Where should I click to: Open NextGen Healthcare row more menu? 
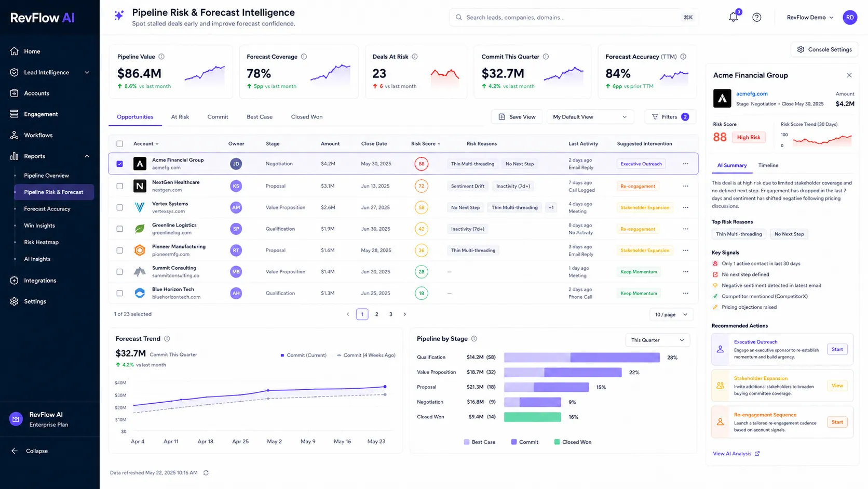pyautogui.click(x=686, y=186)
